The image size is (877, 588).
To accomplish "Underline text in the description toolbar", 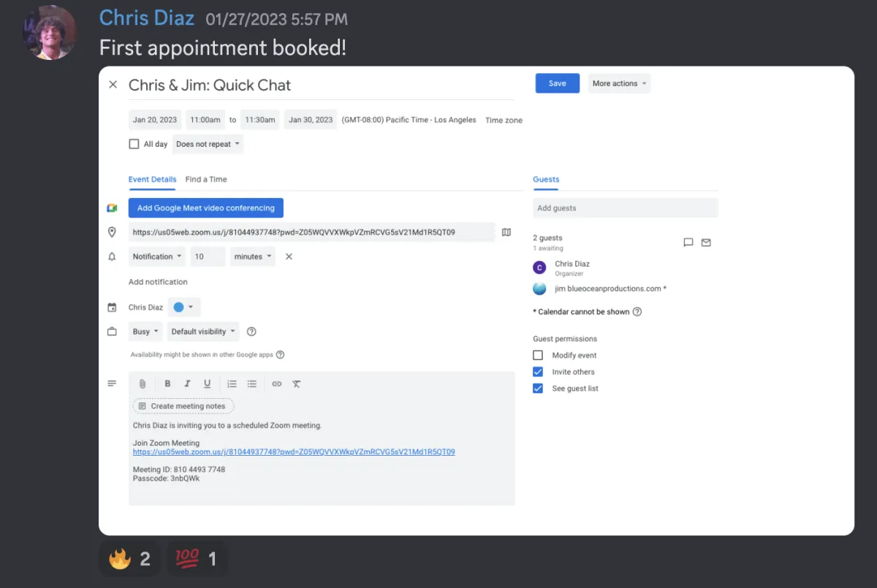I will click(208, 383).
